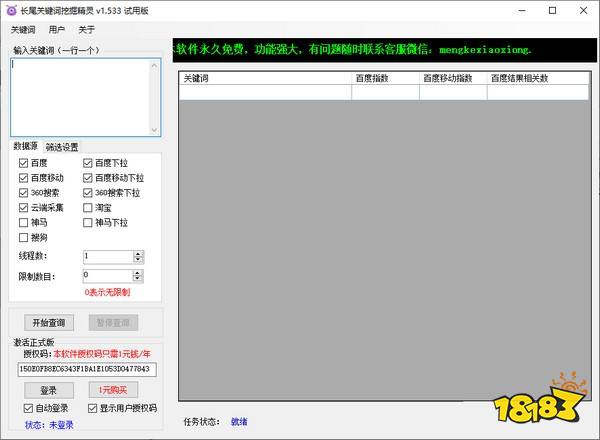Enable the 神马 checkbox

[23, 223]
